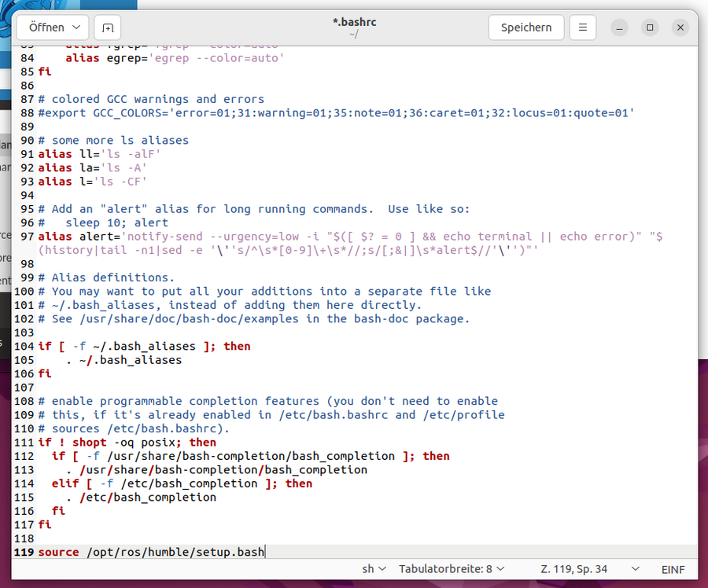Viewport: 708px width, 588px height.
Task: Place cursor on the source /opt/ros/humble line
Action: click(x=151, y=552)
